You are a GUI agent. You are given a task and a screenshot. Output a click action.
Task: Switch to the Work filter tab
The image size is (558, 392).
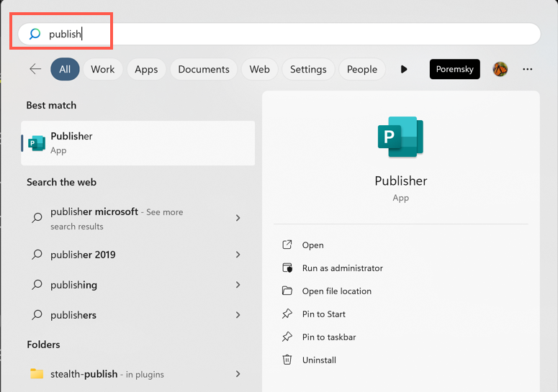tap(103, 69)
